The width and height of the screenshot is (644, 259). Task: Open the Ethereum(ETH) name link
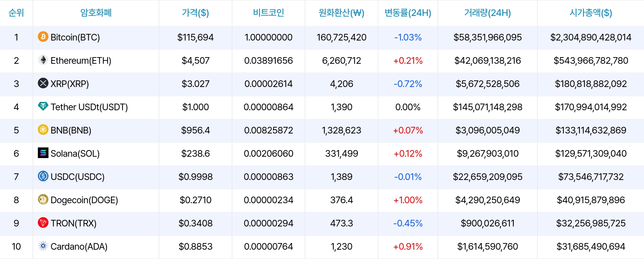click(81, 60)
